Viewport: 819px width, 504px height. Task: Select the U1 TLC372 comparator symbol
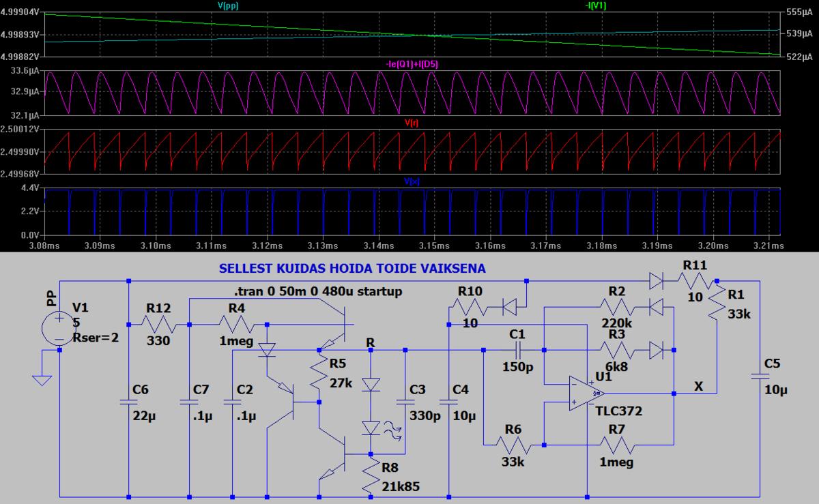click(587, 394)
